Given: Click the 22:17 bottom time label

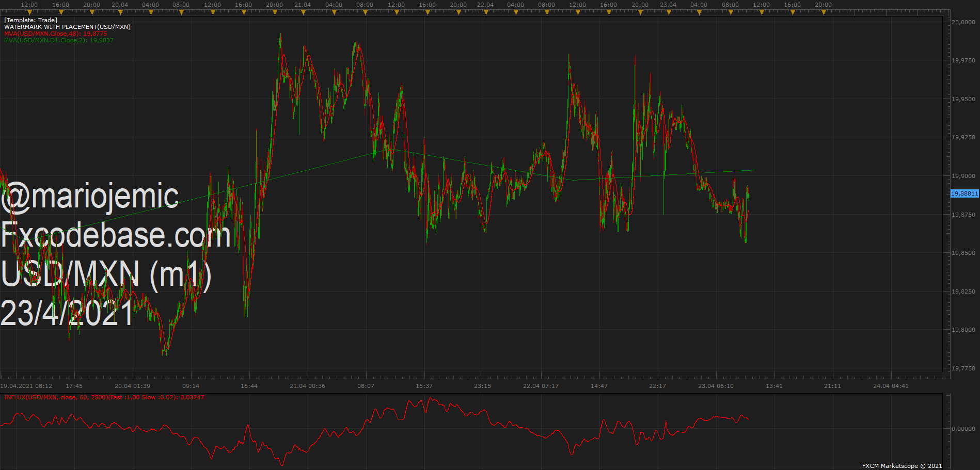Looking at the screenshot, I should point(657,386).
